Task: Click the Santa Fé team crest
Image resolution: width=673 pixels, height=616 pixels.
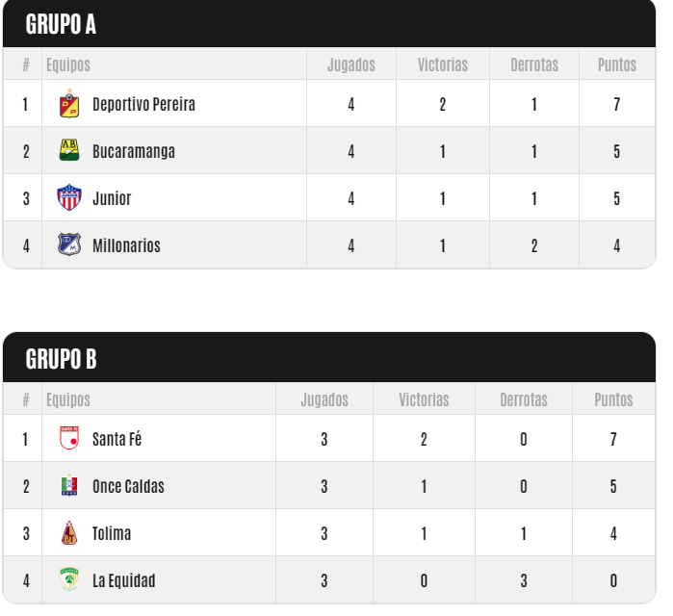Action: (x=69, y=438)
